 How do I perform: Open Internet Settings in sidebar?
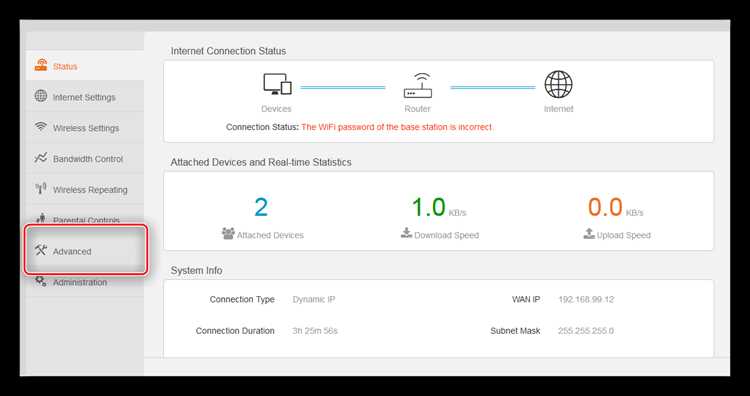tap(85, 97)
